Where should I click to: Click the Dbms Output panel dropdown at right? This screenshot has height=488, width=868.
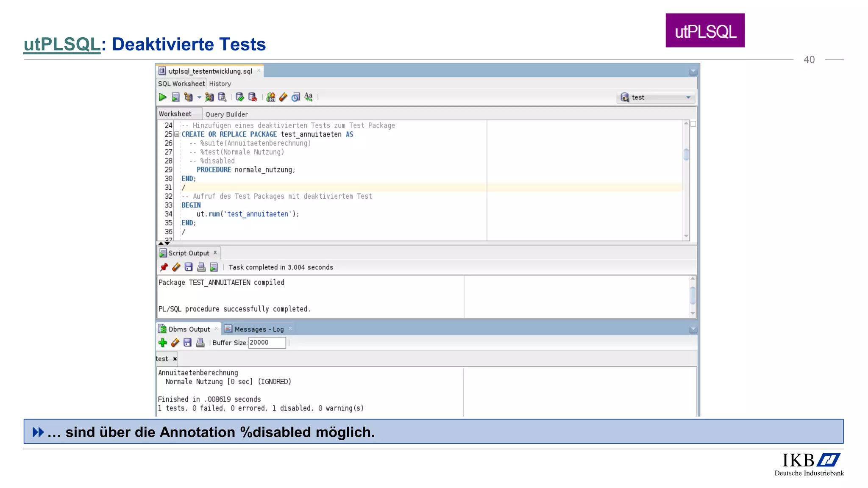[x=693, y=329]
